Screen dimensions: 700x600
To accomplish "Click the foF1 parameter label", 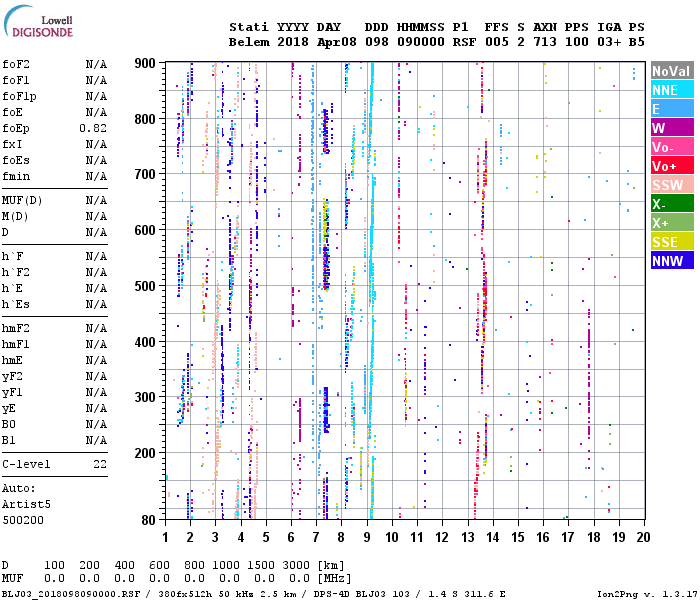I will point(16,80).
